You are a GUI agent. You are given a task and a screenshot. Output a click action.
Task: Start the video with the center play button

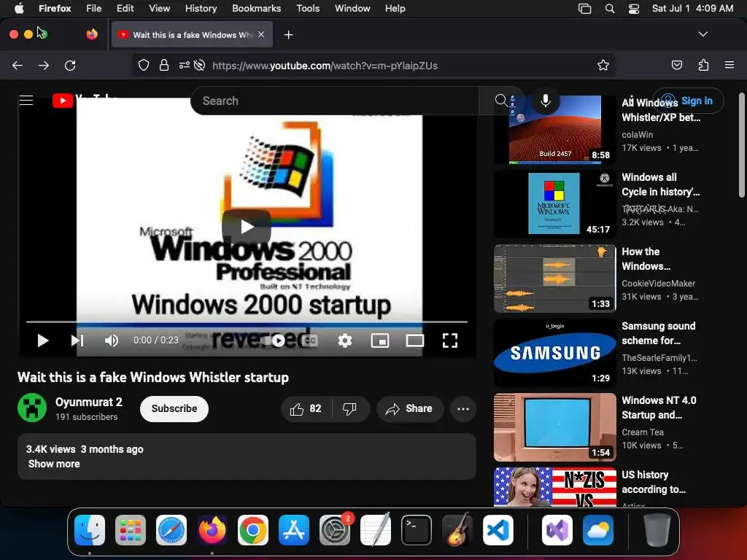(247, 227)
